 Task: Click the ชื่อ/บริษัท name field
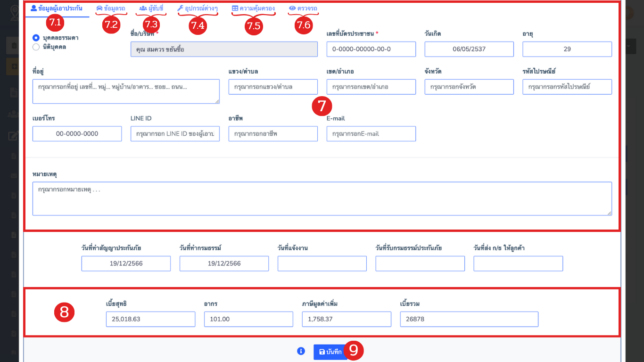pos(224,49)
